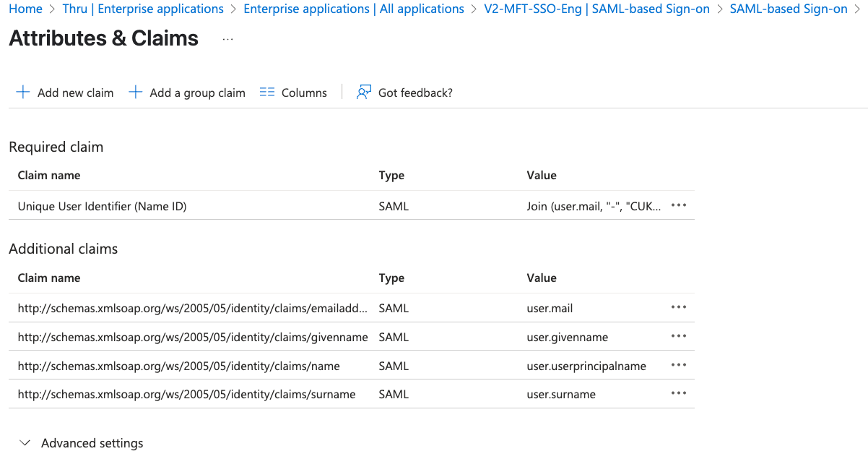Viewport: 868px width, 459px height.
Task: Open more options ellipsis beside page title
Action: (x=228, y=39)
